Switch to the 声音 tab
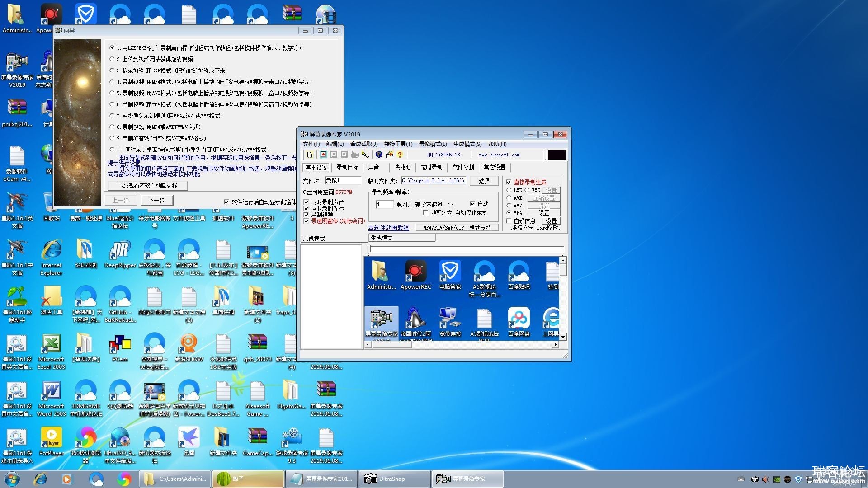868x488 pixels. 373,167
